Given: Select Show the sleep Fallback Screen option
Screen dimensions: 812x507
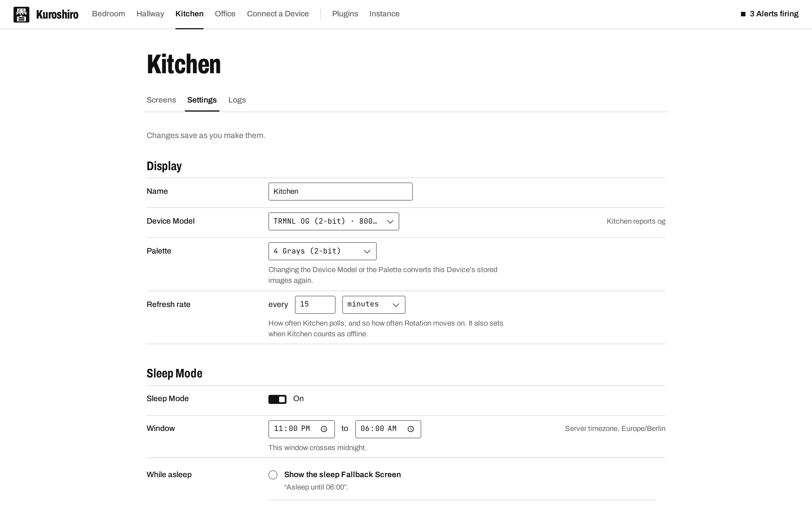Looking at the screenshot, I should (273, 475).
